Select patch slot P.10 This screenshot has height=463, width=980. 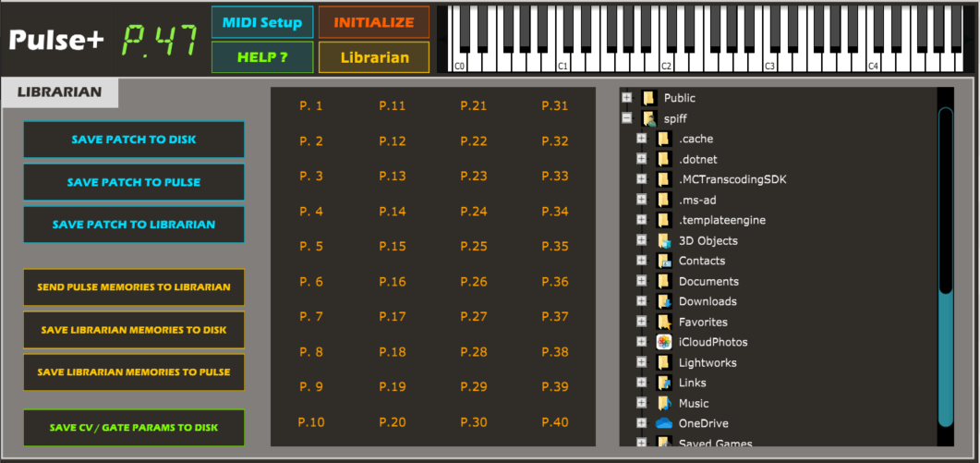(311, 422)
